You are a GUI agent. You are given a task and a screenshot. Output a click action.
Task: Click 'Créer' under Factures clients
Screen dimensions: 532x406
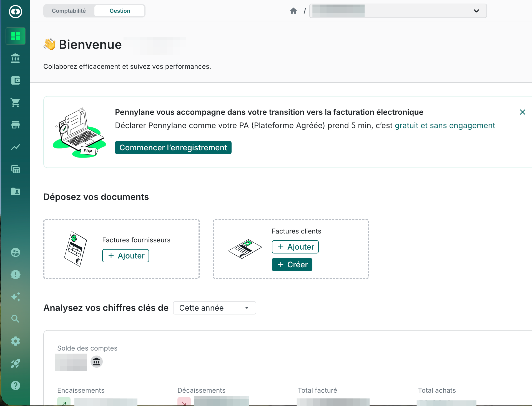pyautogui.click(x=292, y=264)
